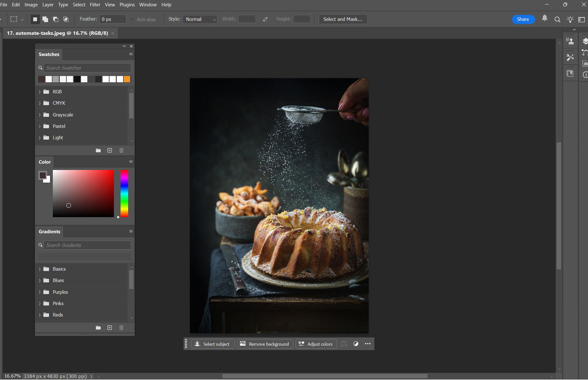The height and width of the screenshot is (380, 588).
Task: Toggle the invert adjustment icon
Action: [x=355, y=344]
